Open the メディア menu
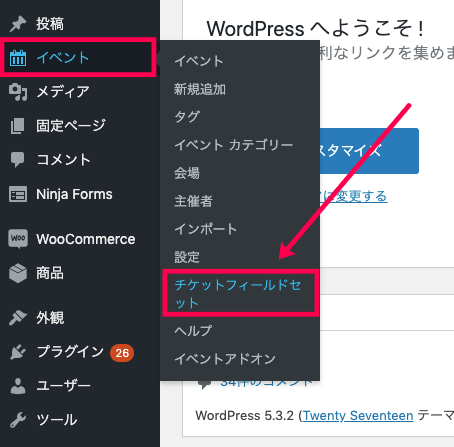The height and width of the screenshot is (447, 454). coord(63,92)
